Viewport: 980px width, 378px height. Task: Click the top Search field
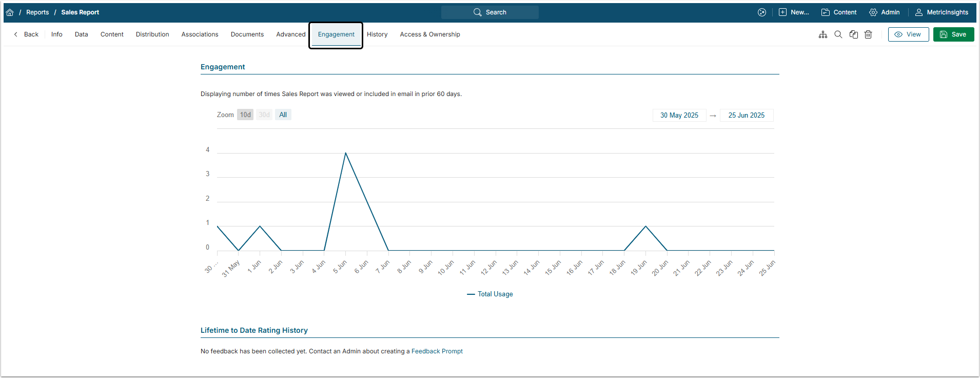[490, 12]
